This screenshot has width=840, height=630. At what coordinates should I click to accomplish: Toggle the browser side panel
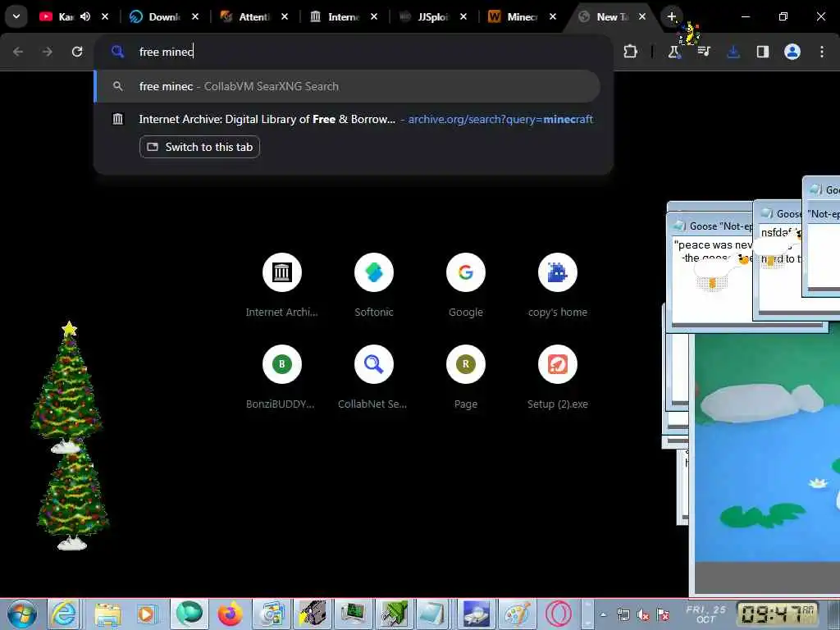coord(763,52)
